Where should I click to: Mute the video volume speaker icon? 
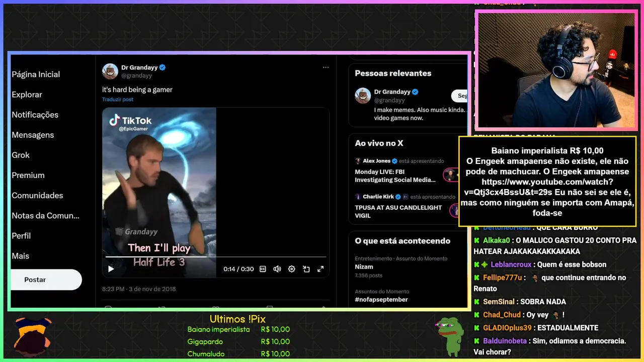(277, 269)
